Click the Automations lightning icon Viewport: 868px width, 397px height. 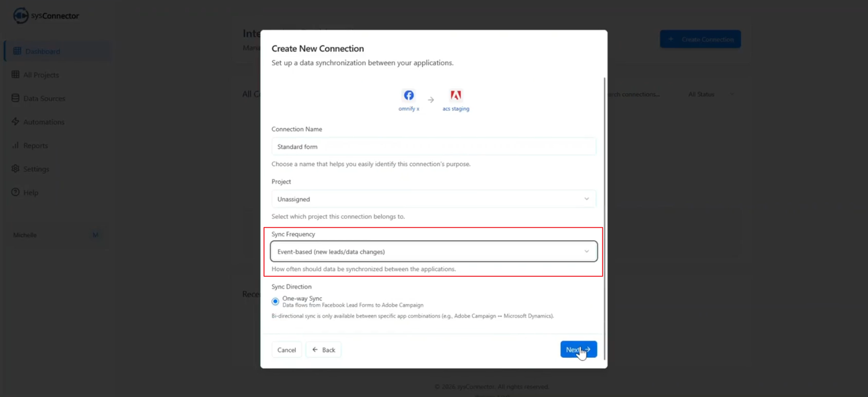tap(16, 122)
